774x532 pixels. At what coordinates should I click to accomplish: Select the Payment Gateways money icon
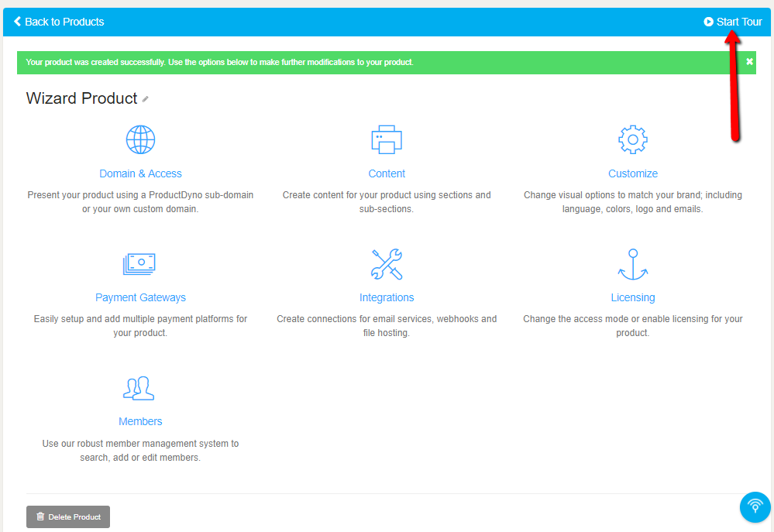tap(139, 263)
